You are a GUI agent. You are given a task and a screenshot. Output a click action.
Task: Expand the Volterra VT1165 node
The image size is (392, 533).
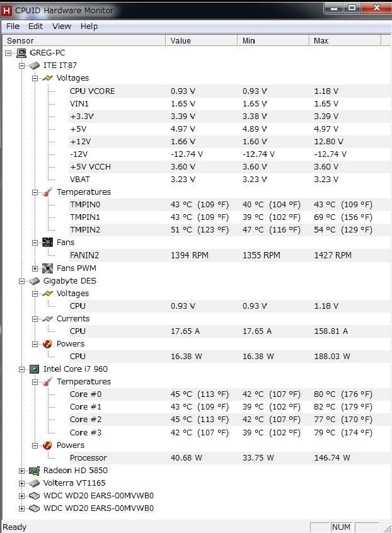22,483
